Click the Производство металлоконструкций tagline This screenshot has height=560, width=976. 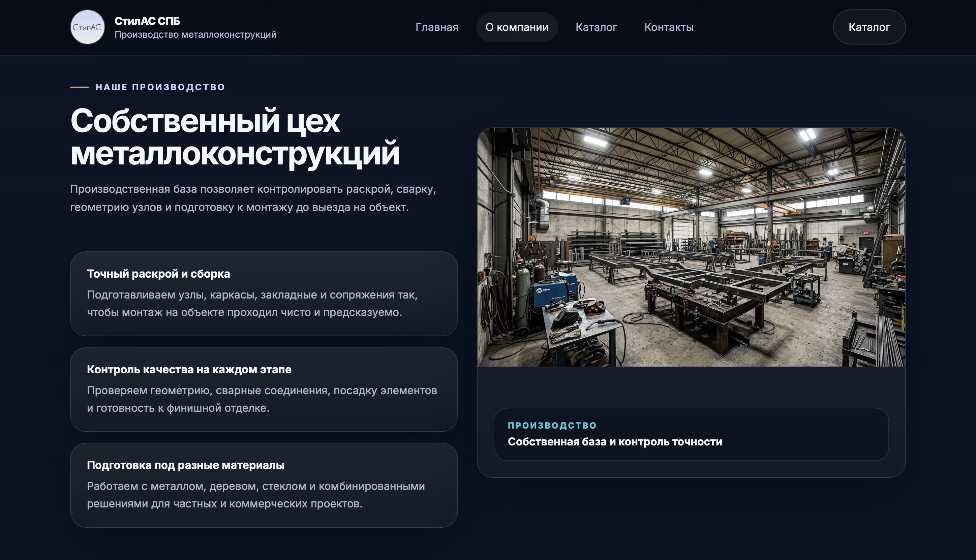[x=195, y=35]
